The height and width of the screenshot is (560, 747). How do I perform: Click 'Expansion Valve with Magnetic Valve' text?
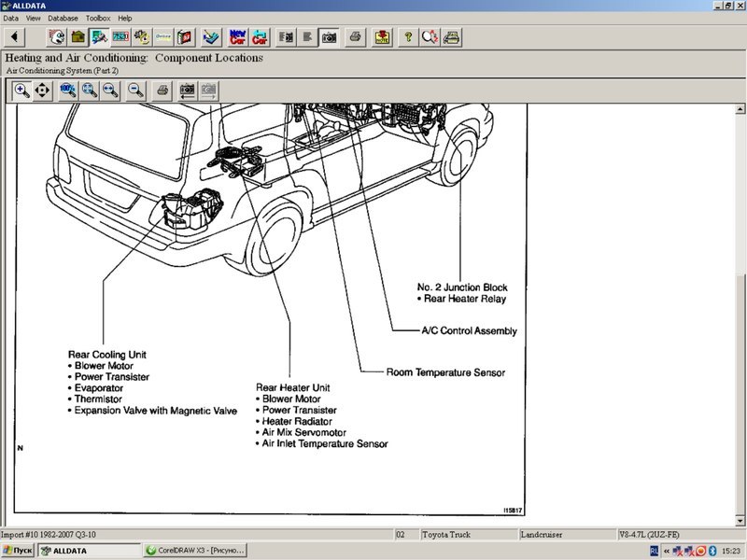point(156,411)
